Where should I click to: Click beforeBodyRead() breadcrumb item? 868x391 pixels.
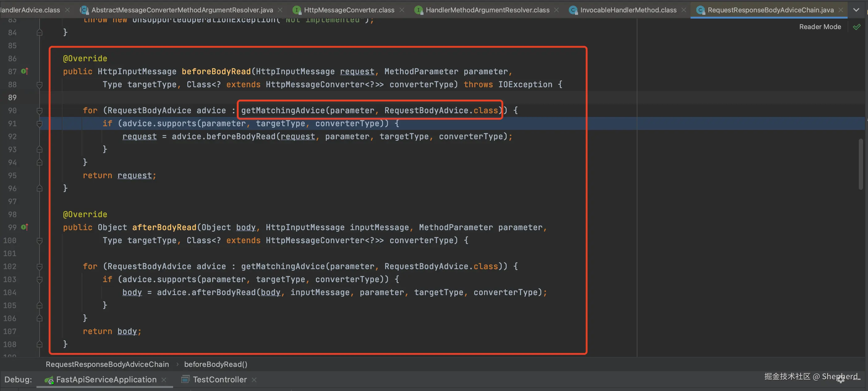click(x=216, y=364)
